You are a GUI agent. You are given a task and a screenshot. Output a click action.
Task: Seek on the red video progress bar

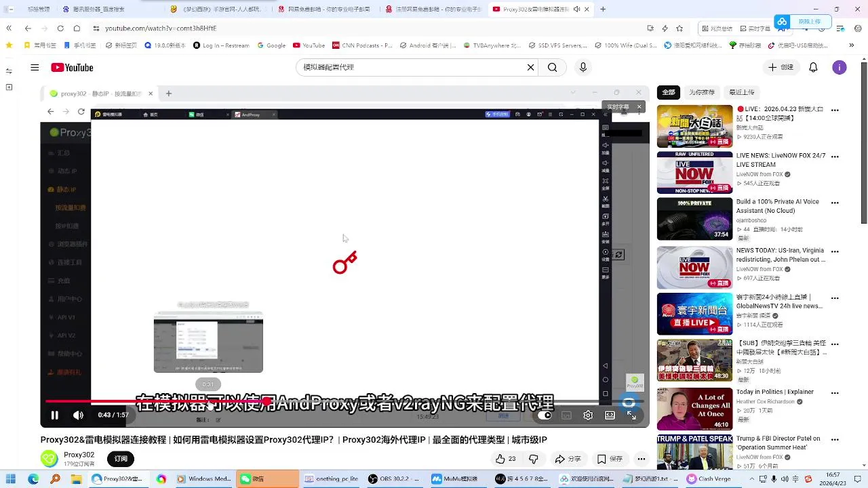344,401
